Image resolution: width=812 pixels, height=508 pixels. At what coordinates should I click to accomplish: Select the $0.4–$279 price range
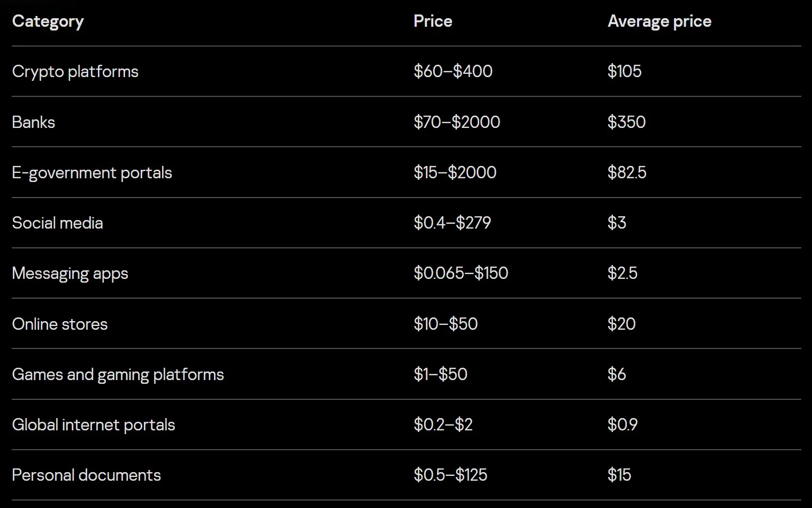point(452,223)
